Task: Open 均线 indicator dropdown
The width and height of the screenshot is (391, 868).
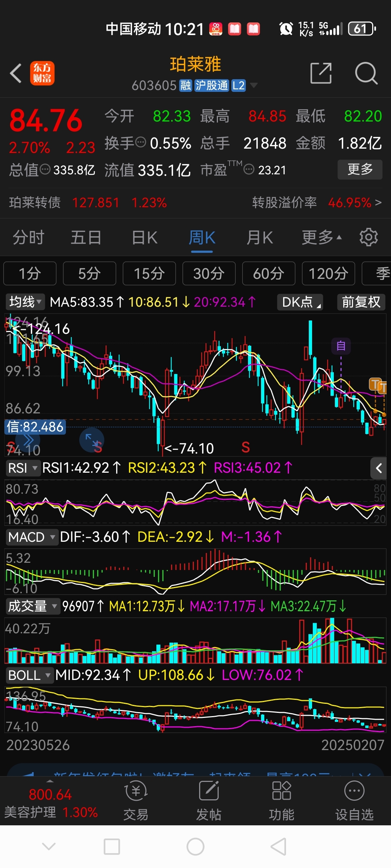Action: pyautogui.click(x=25, y=302)
